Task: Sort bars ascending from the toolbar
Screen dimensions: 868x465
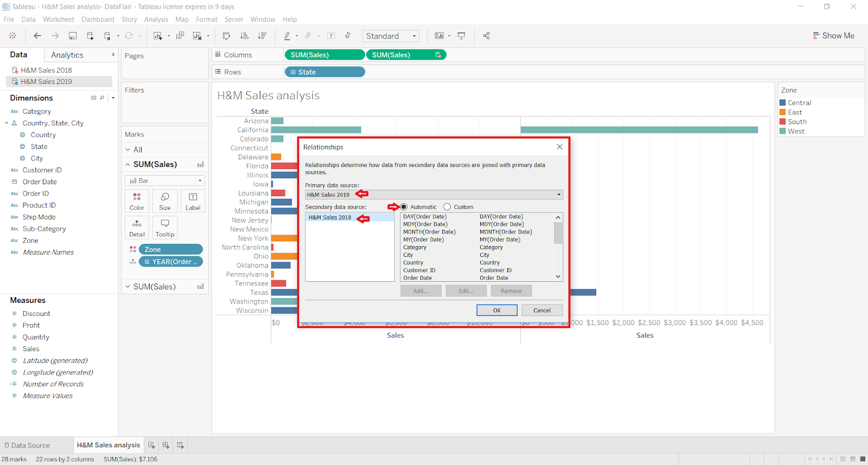Action: point(245,36)
